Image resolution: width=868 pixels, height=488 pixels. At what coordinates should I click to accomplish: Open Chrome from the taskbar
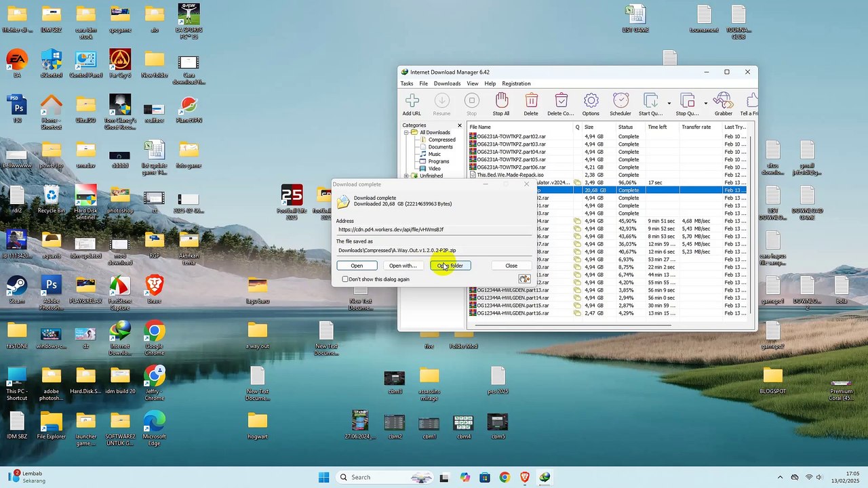(x=505, y=477)
